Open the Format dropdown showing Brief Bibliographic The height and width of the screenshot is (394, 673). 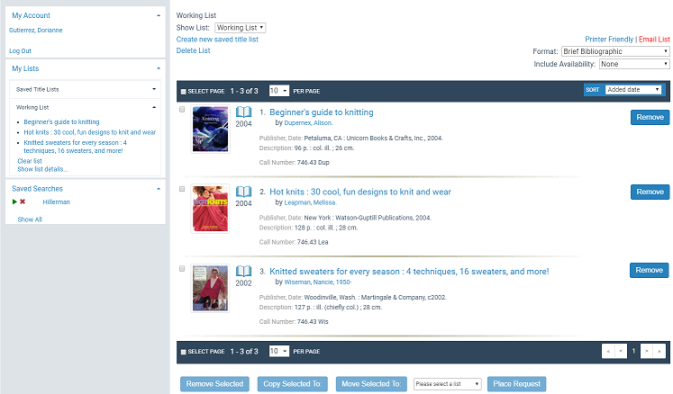(x=615, y=51)
